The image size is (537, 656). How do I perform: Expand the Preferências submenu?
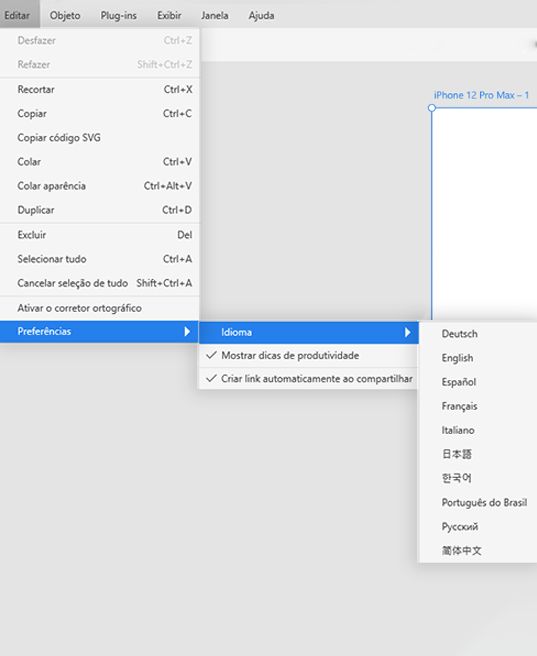pyautogui.click(x=100, y=332)
